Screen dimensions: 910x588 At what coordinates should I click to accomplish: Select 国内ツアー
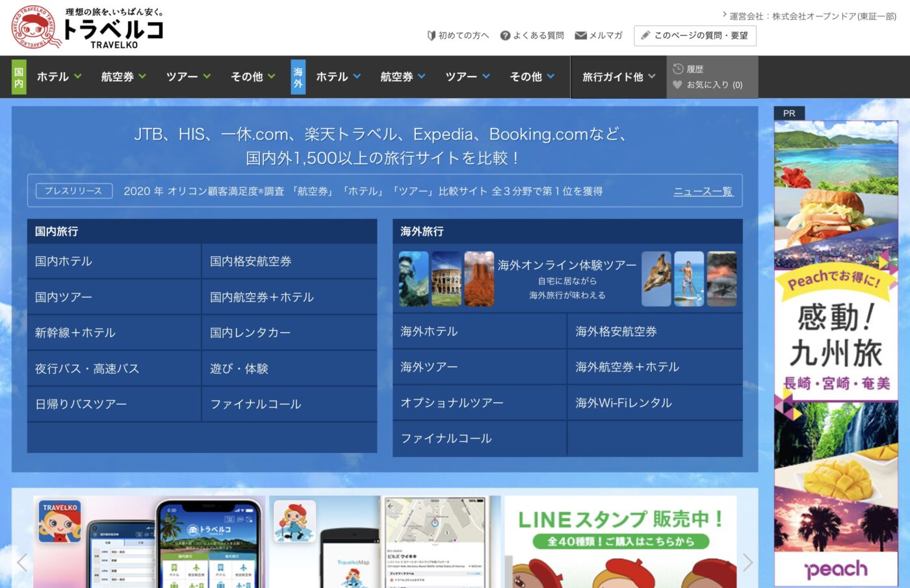(114, 297)
